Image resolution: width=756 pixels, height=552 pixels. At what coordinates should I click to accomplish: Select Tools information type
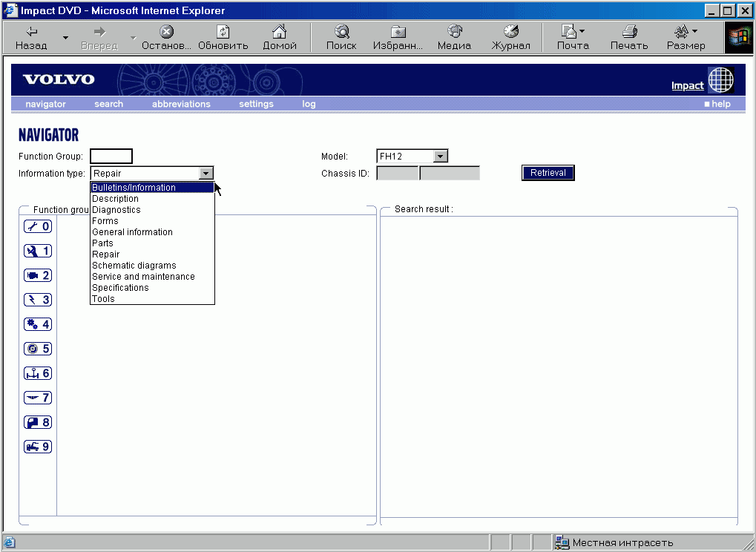point(152,298)
